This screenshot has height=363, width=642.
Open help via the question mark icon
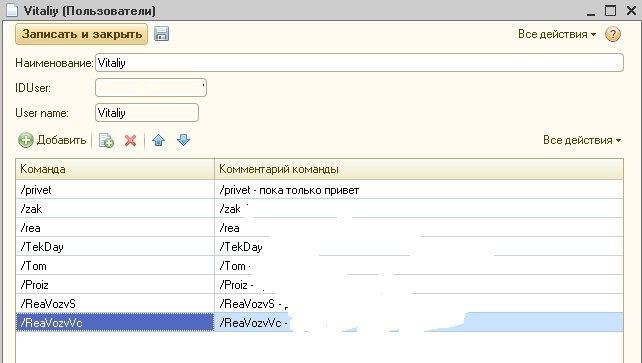[613, 34]
